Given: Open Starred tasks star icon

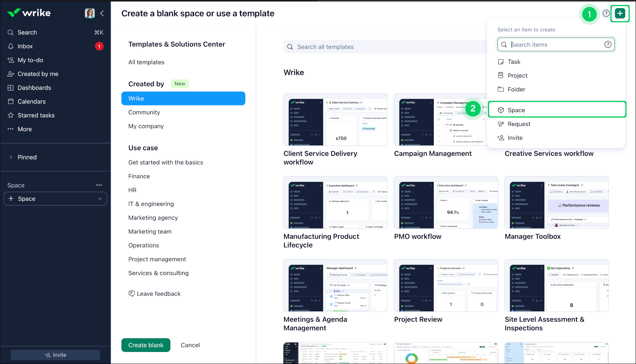Looking at the screenshot, I should 11,115.
